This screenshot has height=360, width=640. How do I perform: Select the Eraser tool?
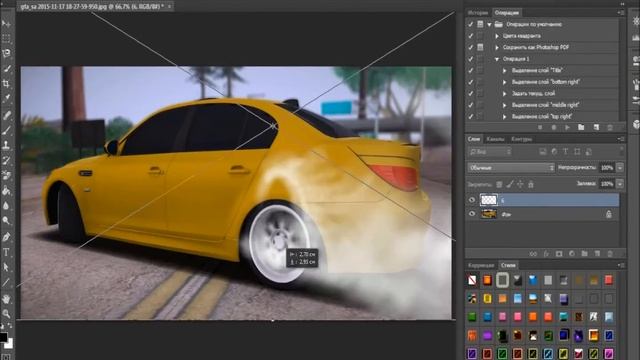tap(6, 176)
